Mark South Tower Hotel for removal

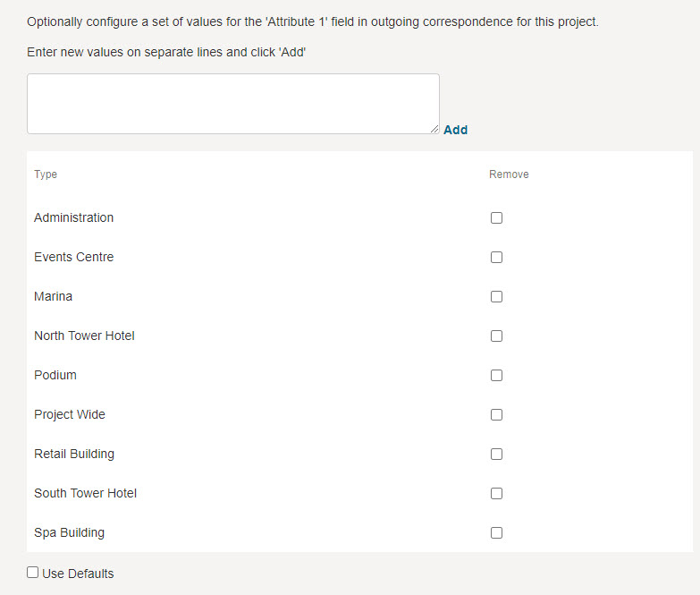(496, 493)
